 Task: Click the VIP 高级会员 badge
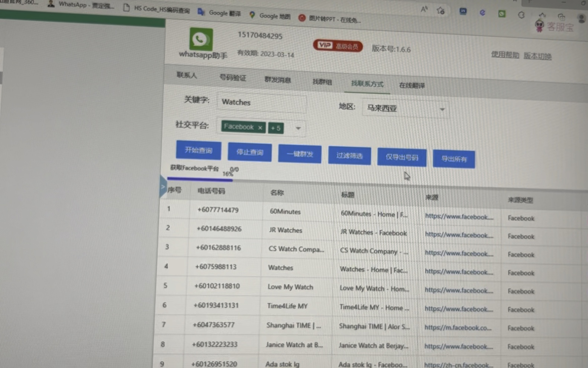pos(338,46)
